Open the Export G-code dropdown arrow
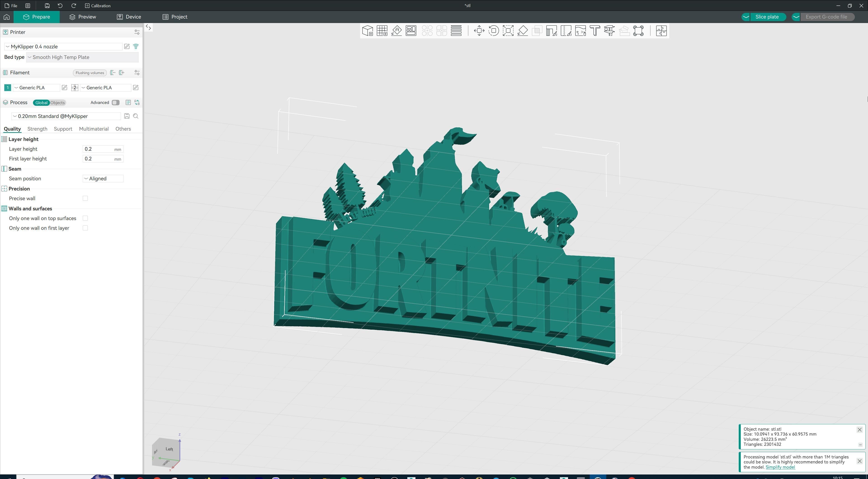The width and height of the screenshot is (868, 479). (796, 17)
